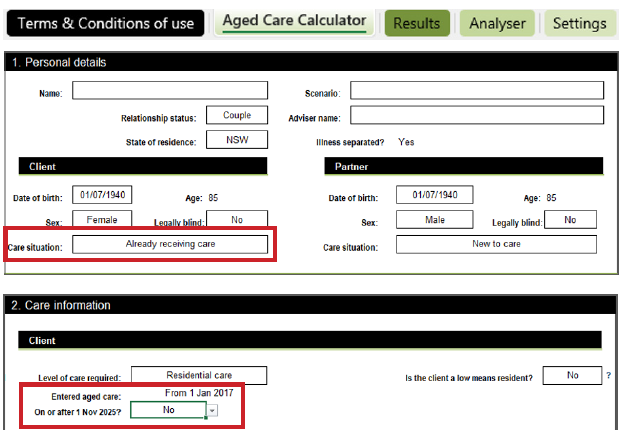Click the help question mark beside low means resident
This screenshot has height=439, width=628.
click(609, 376)
